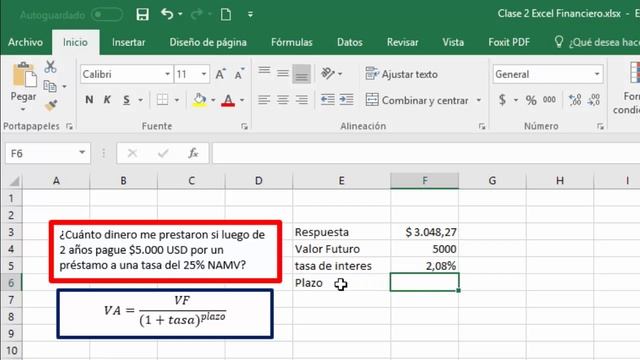Screen dimensions: 640x360
Task: Click the Insert function fx icon
Action: coord(193,153)
